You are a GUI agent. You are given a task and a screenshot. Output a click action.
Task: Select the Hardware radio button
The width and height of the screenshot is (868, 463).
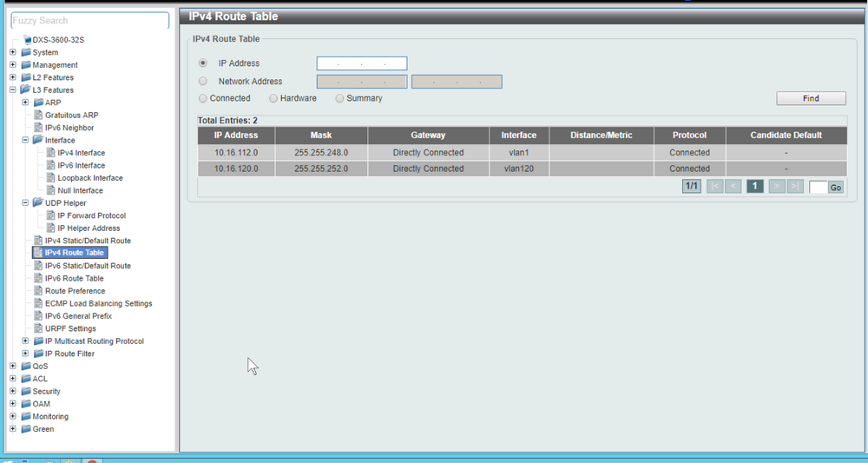click(273, 98)
